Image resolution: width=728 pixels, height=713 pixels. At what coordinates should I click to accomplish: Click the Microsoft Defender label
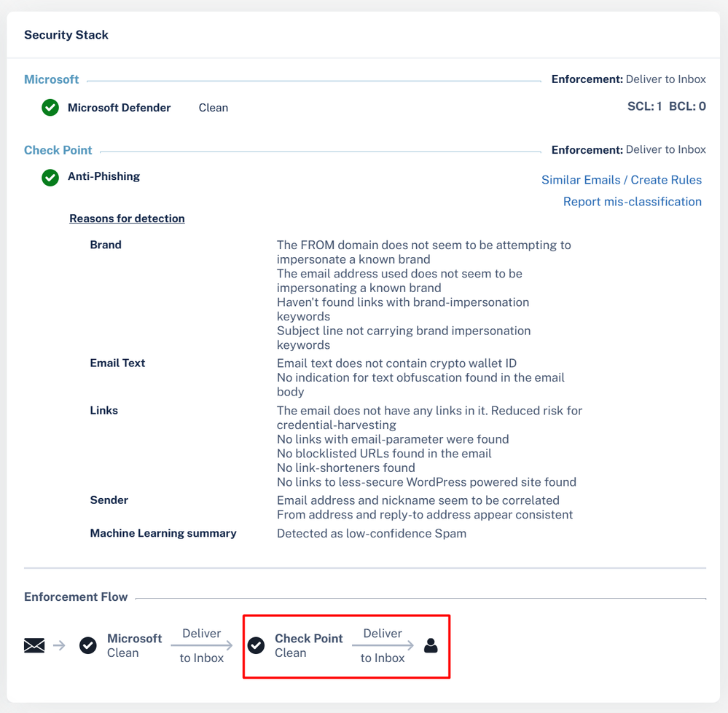click(x=119, y=108)
